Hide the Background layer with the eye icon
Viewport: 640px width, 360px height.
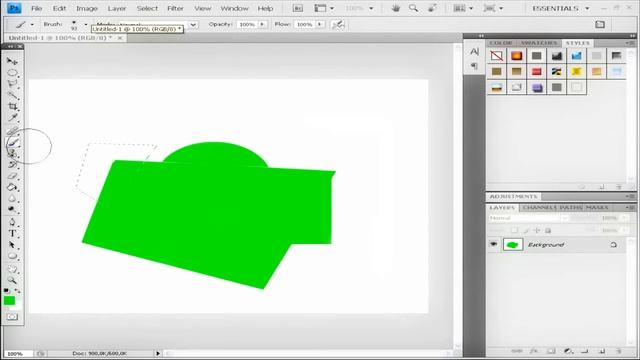(x=493, y=244)
